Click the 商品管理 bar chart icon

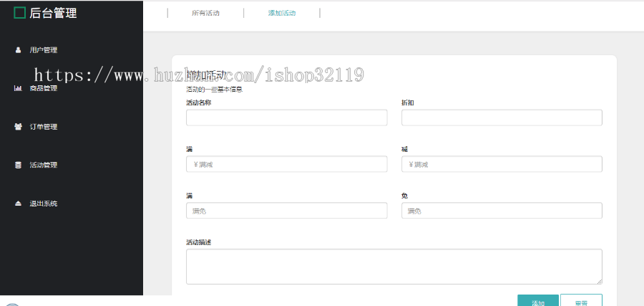18,88
